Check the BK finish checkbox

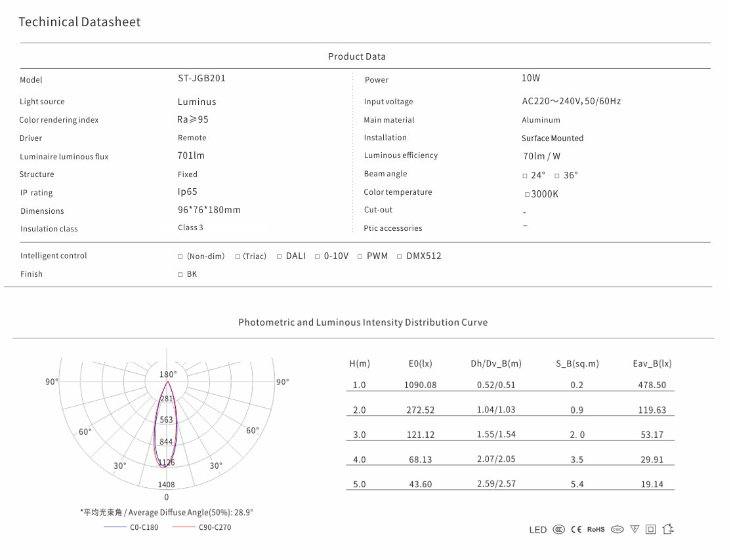click(180, 275)
